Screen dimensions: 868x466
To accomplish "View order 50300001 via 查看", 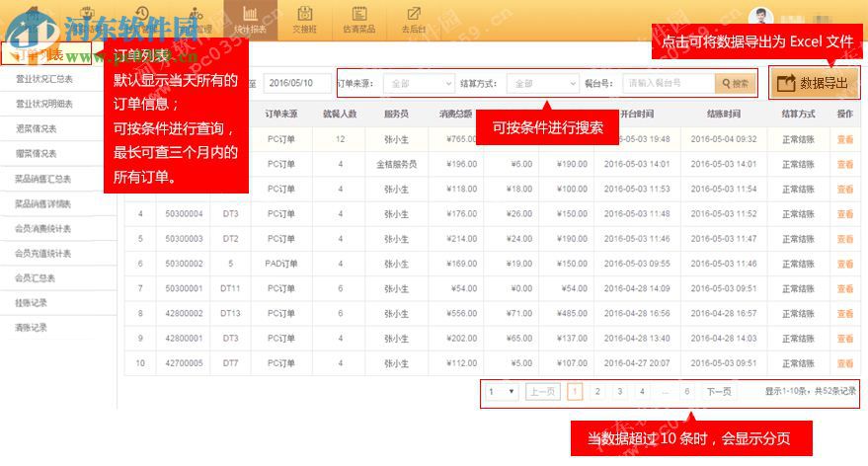I will 844,289.
